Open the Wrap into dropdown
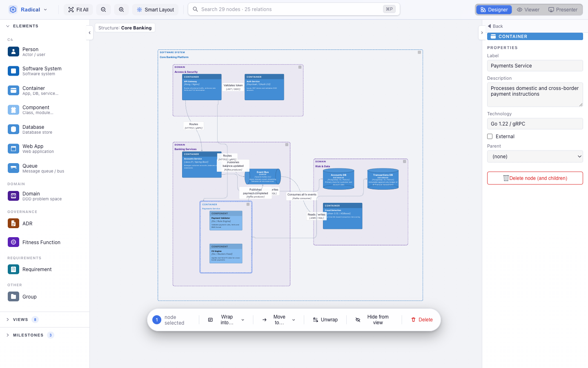The image size is (588, 368). tap(226, 320)
